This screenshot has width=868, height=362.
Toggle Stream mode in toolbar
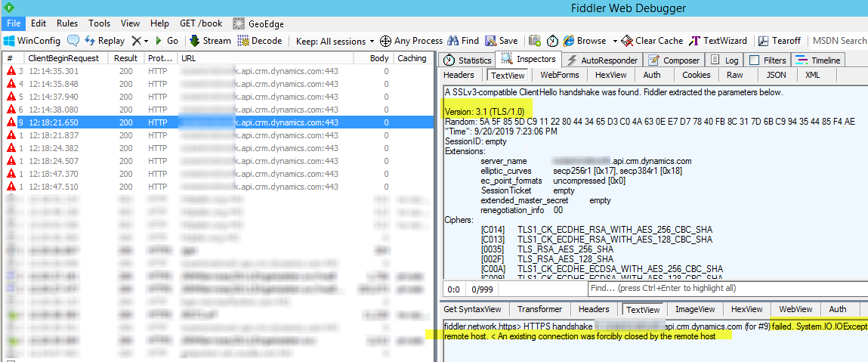tap(210, 41)
